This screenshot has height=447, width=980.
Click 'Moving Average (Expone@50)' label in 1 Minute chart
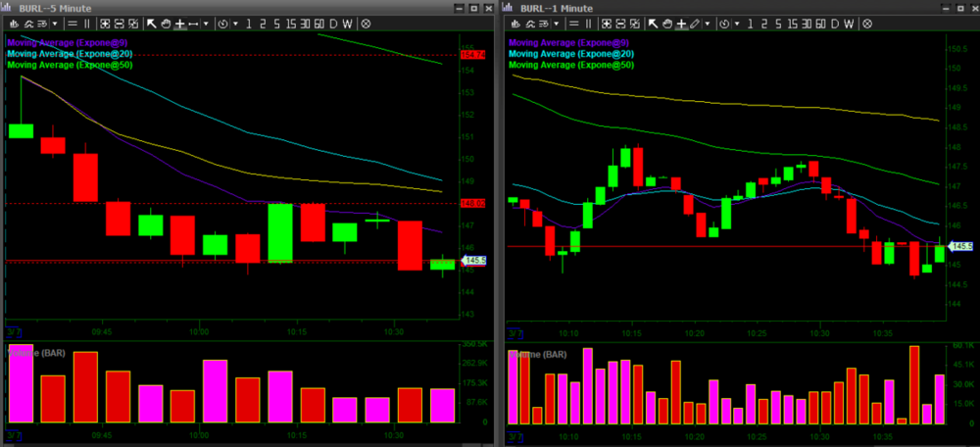[x=571, y=65]
